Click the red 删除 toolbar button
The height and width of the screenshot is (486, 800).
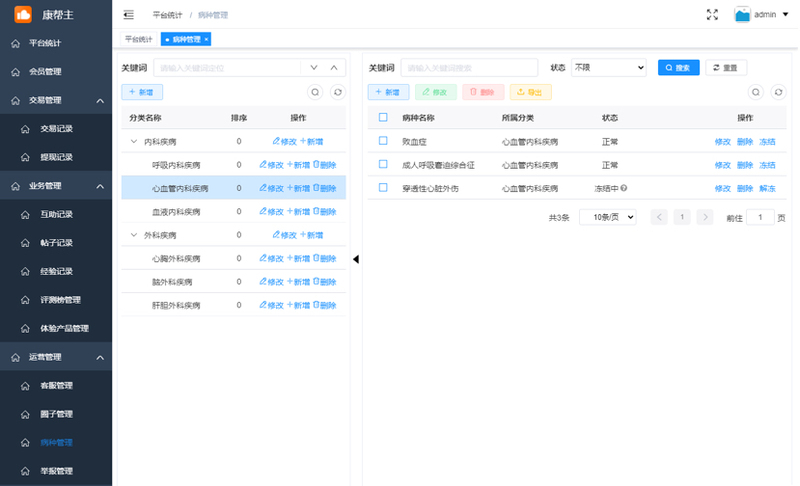click(483, 92)
